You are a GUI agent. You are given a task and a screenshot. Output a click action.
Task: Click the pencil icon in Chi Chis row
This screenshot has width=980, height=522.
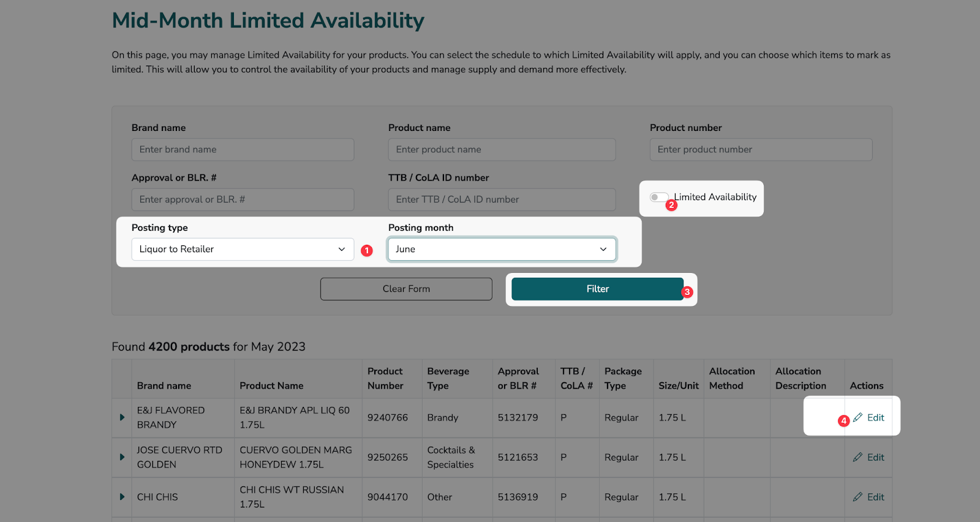click(x=858, y=497)
